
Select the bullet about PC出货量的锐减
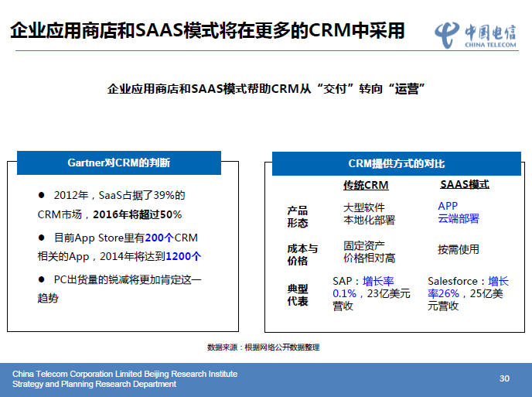[x=119, y=289]
